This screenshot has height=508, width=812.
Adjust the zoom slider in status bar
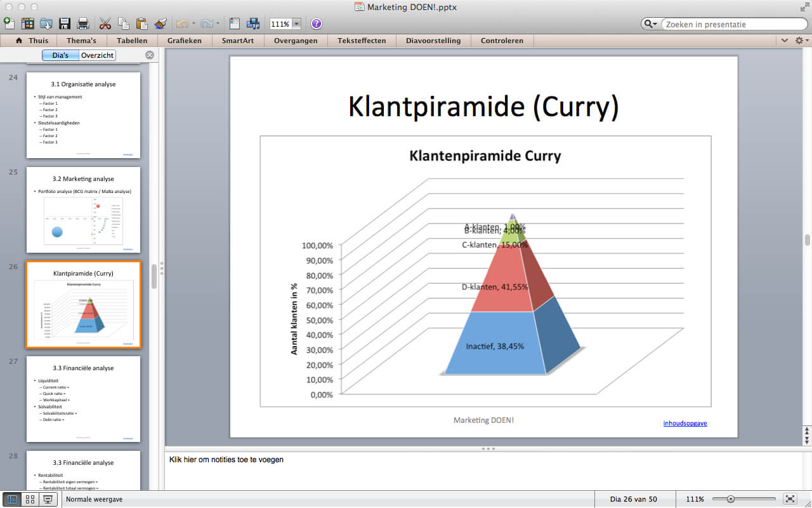point(731,499)
